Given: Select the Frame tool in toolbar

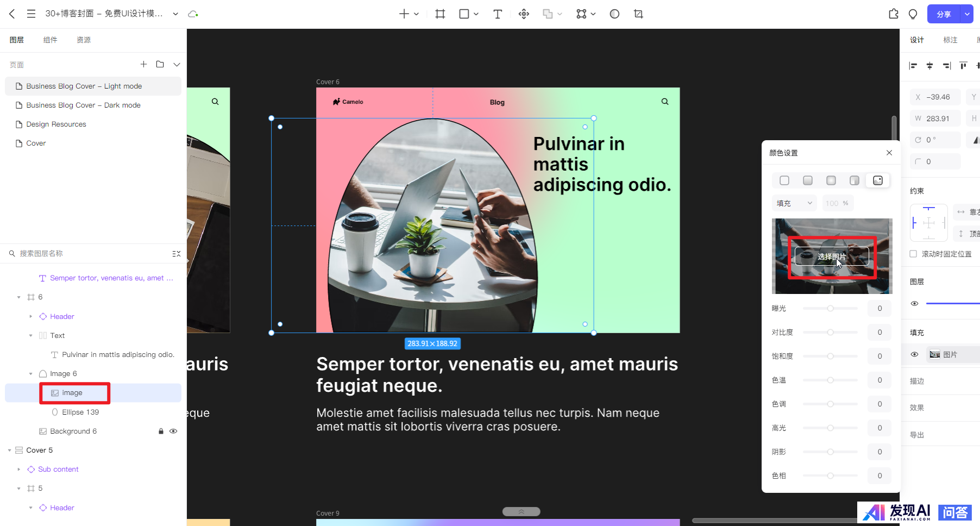Looking at the screenshot, I should (440, 14).
